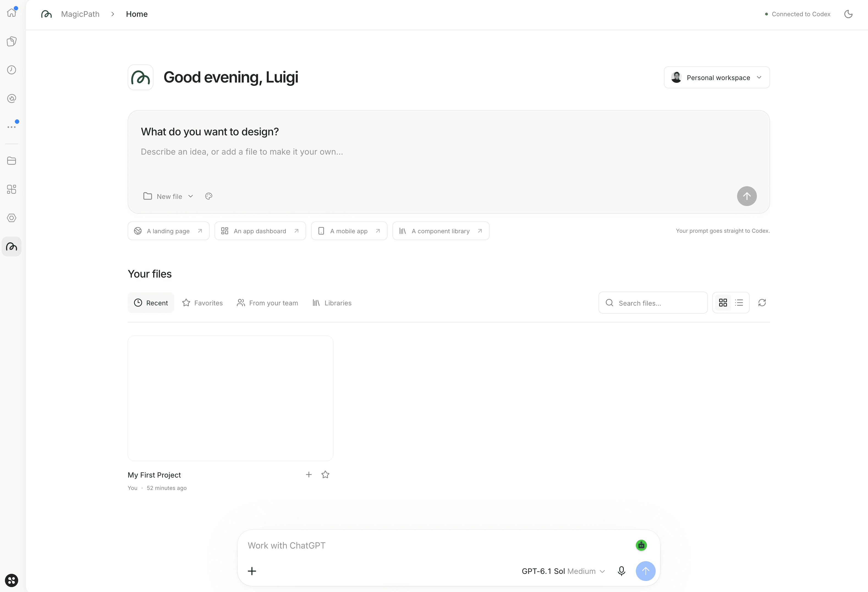Click the green robot icon in the ChatGPT bar

coord(641,545)
